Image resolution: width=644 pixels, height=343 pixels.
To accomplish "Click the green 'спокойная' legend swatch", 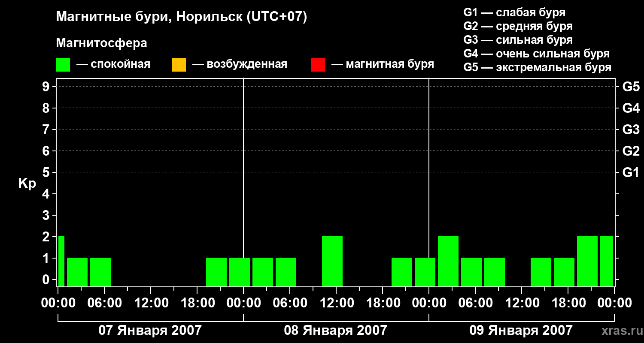I will (63, 65).
